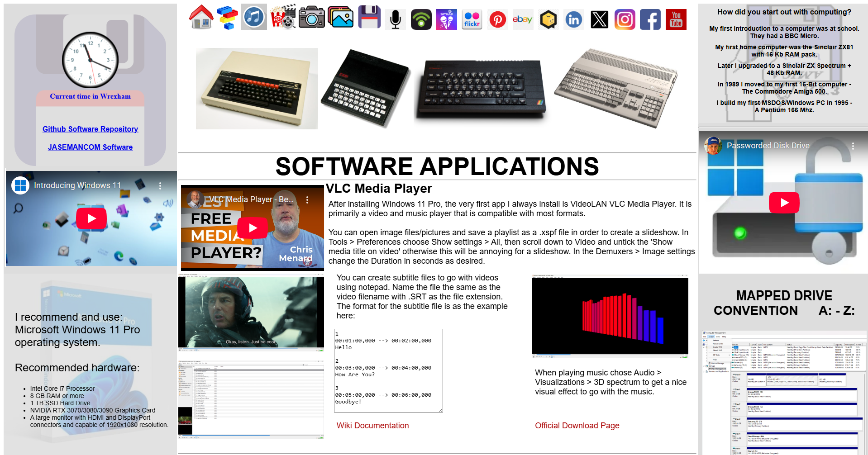Screen dimensions: 868x455
Task: Play the Passworded Disk Drive video
Action: tap(784, 203)
